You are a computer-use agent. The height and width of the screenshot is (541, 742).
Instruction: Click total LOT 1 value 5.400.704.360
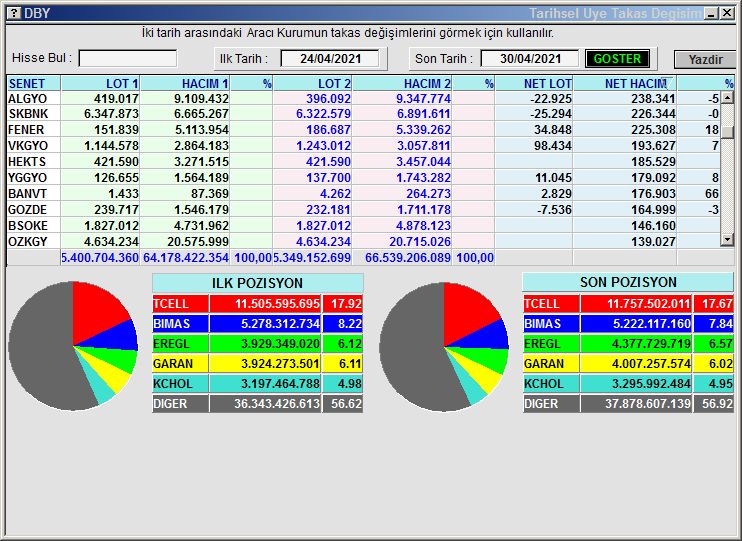(100, 258)
